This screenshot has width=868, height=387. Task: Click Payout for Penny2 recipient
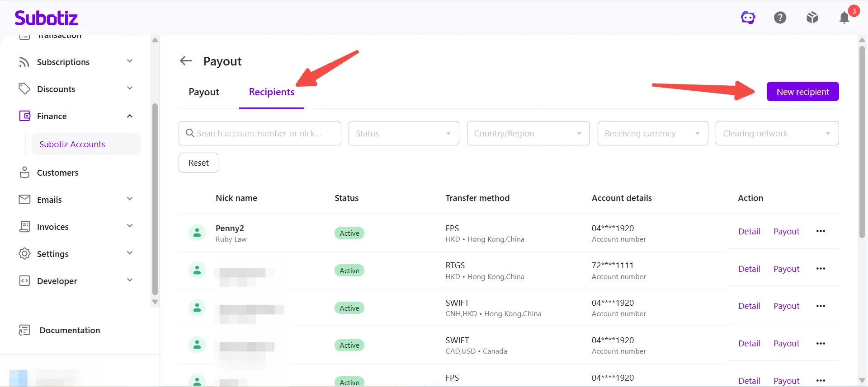point(787,231)
